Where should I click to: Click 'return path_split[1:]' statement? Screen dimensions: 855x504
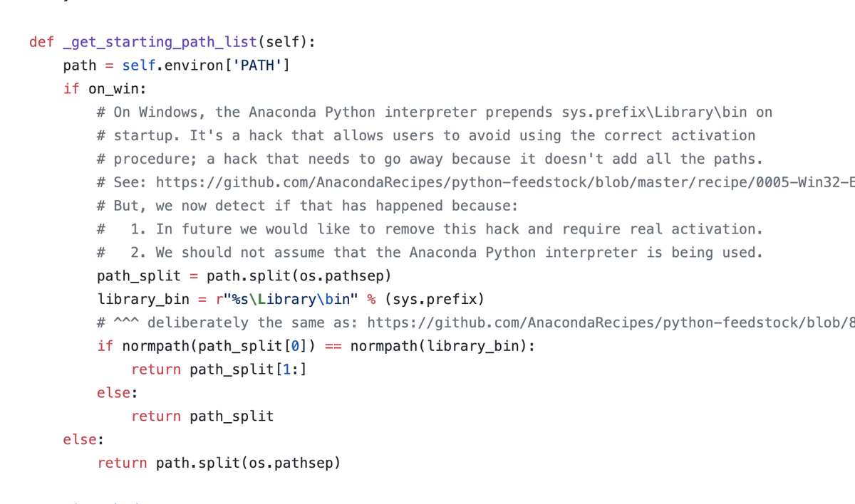219,369
